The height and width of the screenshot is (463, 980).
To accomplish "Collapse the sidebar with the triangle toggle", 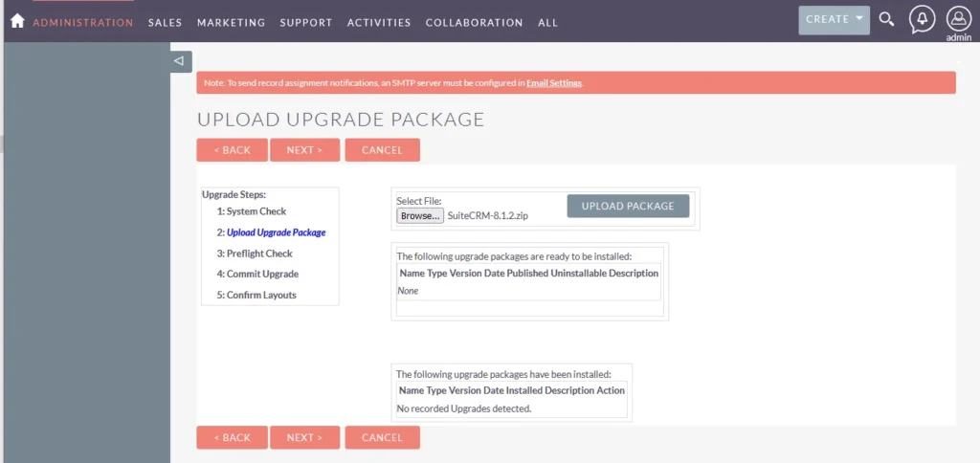I will [179, 61].
